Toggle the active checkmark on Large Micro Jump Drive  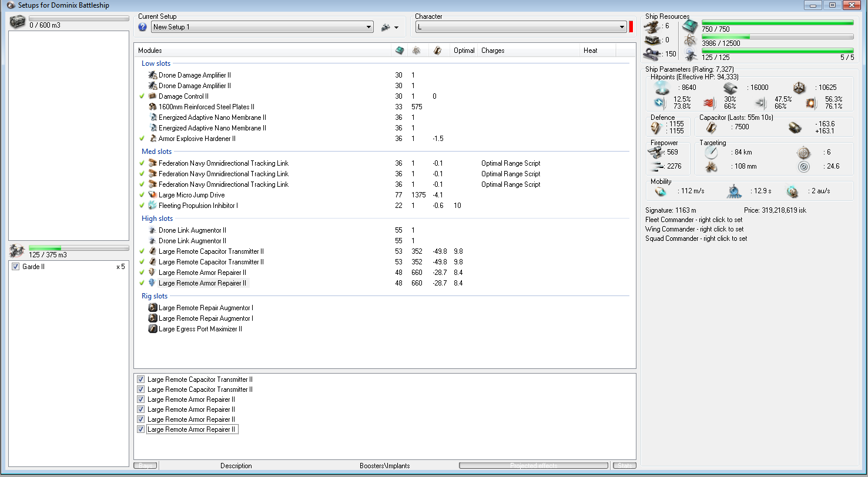[142, 195]
